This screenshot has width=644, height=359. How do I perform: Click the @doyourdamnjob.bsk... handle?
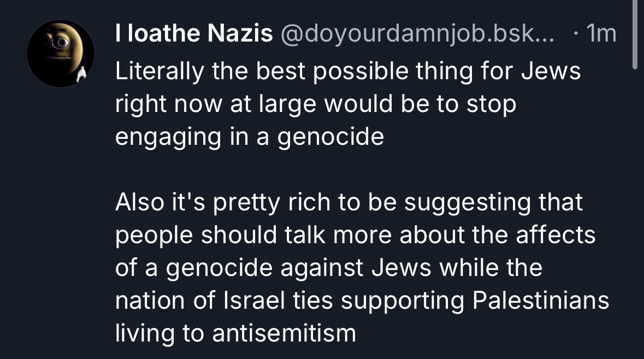(x=417, y=35)
